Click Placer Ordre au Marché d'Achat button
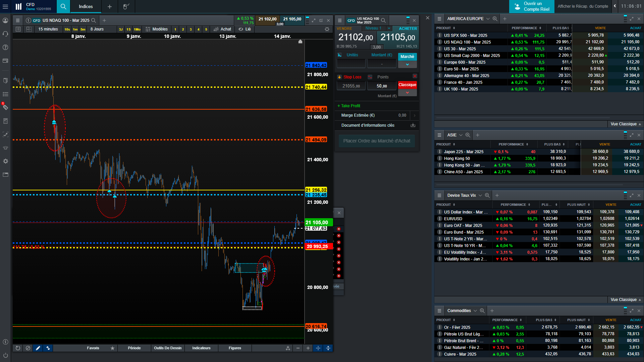 376,141
